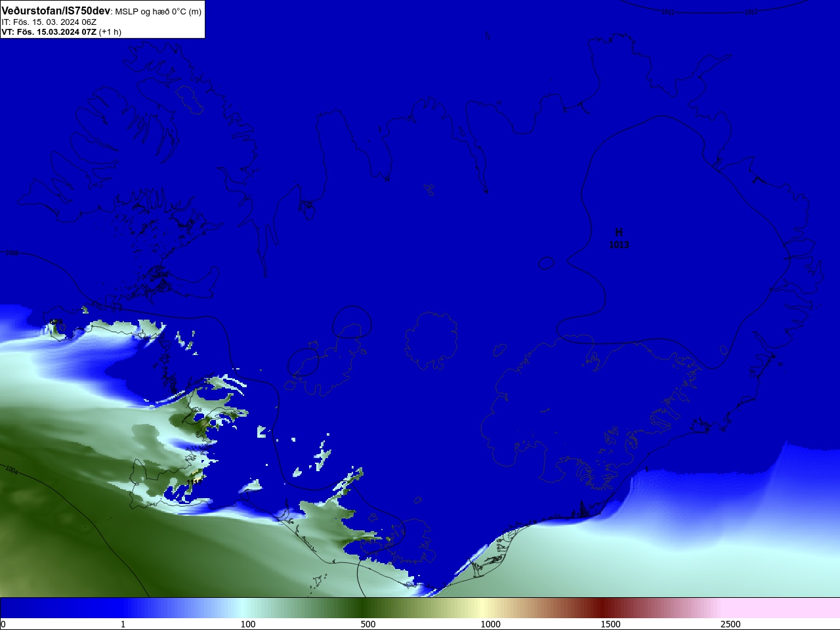This screenshot has height=630, width=840.
Task: Click the "1000" label on the color scale
Action: coord(490,624)
